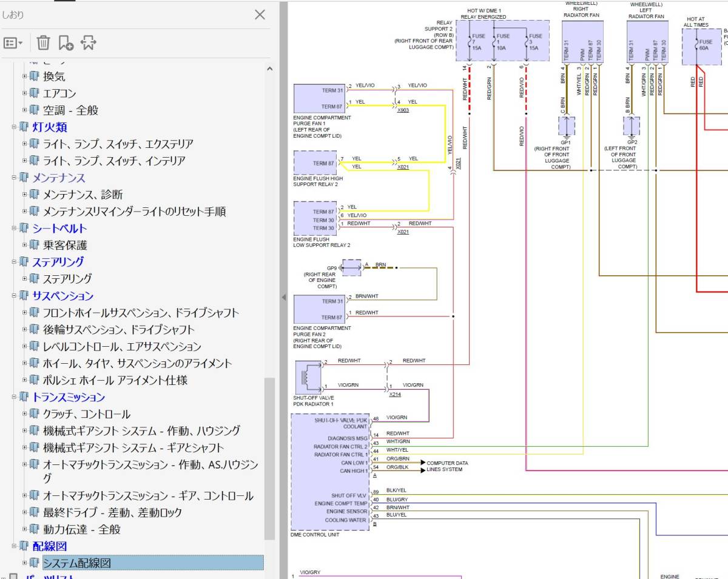Screen dimensions: 728x579
Task: Click the add new bookmark icon
Action: click(x=66, y=42)
